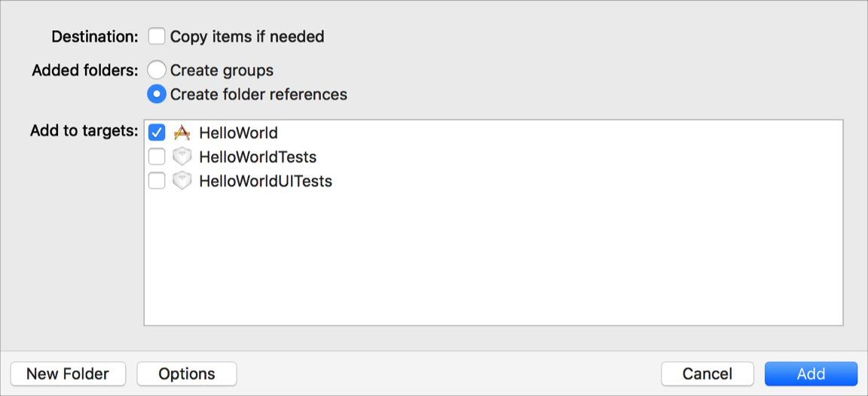The width and height of the screenshot is (868, 396).
Task: Click the HelloWorldTests test bundle icon
Action: tap(182, 157)
